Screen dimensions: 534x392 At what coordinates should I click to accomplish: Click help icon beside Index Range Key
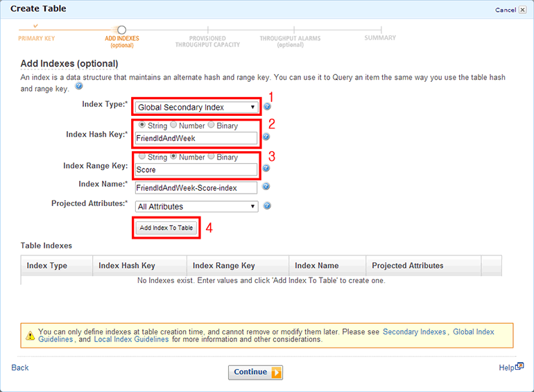267,168
